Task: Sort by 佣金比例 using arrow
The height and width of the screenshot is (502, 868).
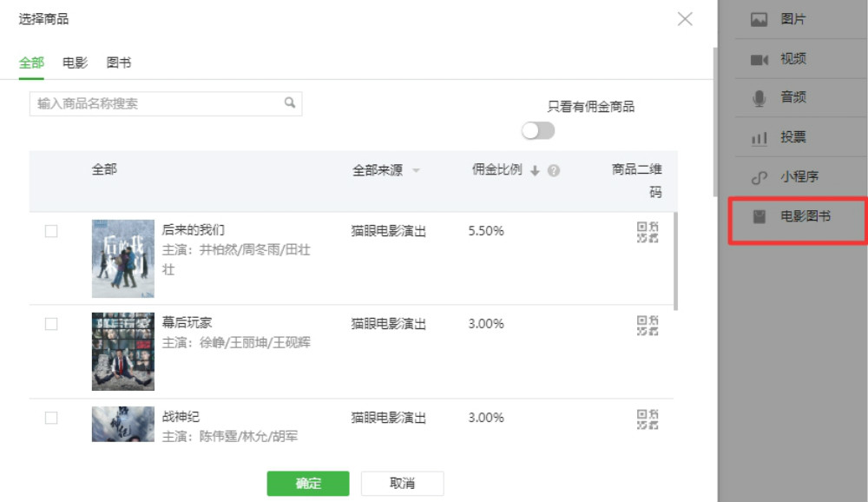Action: (535, 171)
